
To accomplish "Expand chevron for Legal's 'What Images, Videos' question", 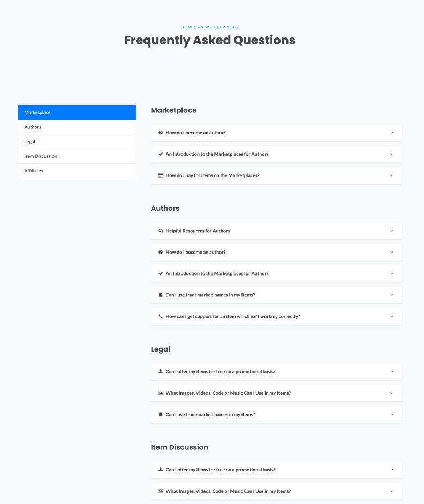I will [x=392, y=393].
